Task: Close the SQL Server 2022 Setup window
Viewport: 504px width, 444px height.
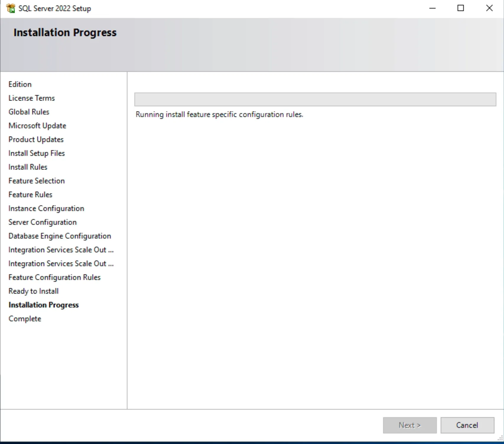Action: (489, 8)
